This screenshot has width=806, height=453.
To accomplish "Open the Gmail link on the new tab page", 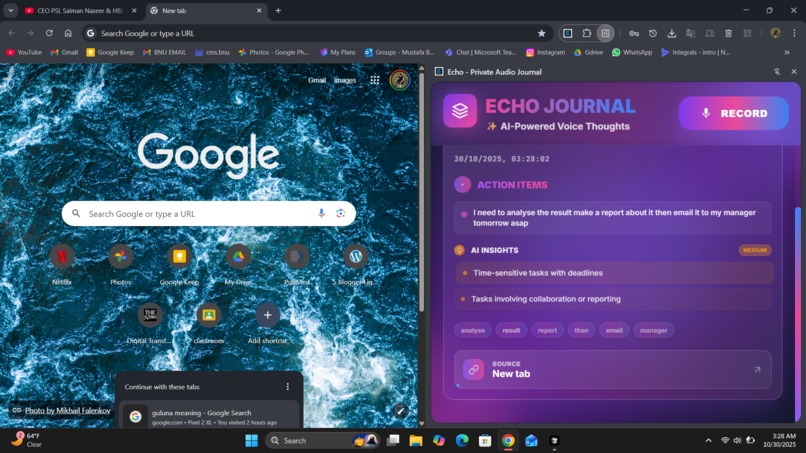I will (317, 80).
